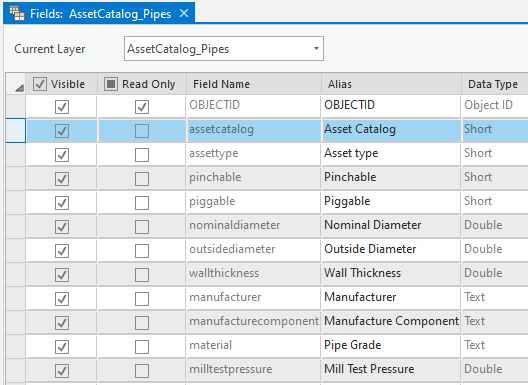Image resolution: width=528 pixels, height=385 pixels.
Task: Click the 'Wall Thickness' alias cell
Action: click(391, 274)
